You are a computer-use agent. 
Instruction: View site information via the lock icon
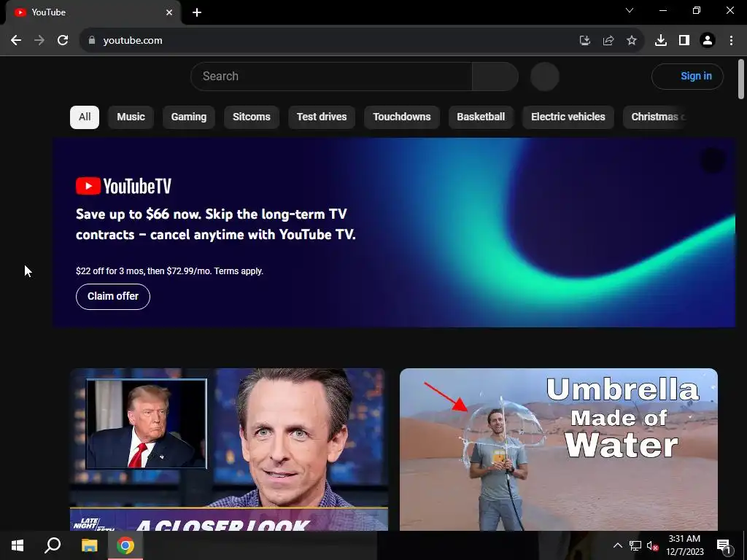click(92, 41)
